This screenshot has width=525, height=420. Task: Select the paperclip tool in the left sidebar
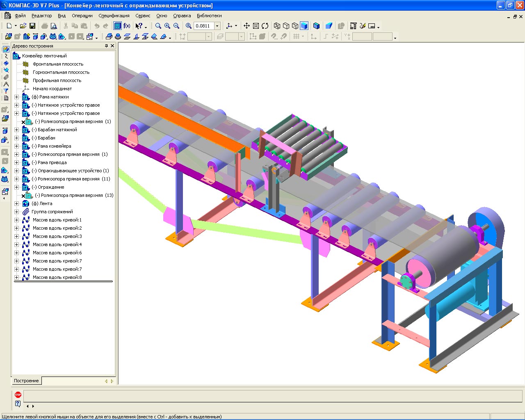coord(6,77)
